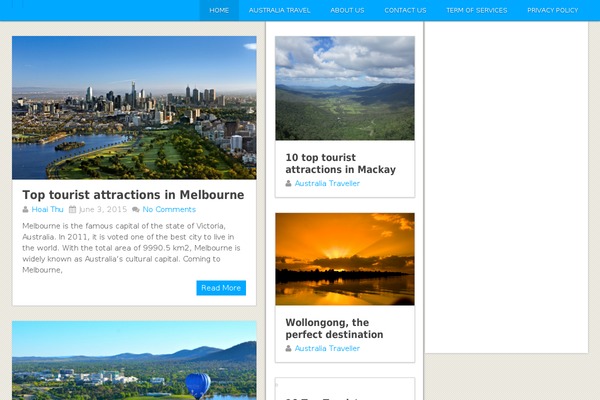Open Australia Traveller link under Wollongong post
Screen dimensions: 600x400
click(x=327, y=348)
